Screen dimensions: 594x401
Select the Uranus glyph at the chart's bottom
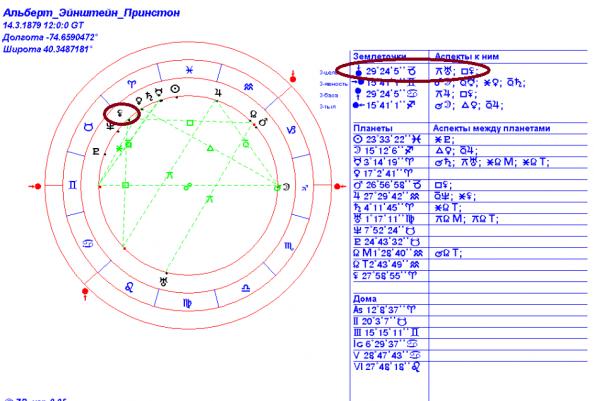(164, 281)
